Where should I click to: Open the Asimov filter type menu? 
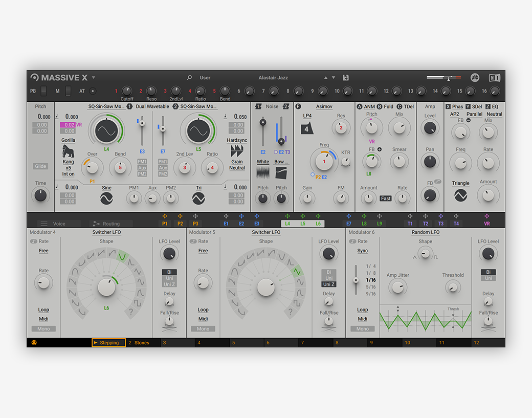click(x=324, y=106)
